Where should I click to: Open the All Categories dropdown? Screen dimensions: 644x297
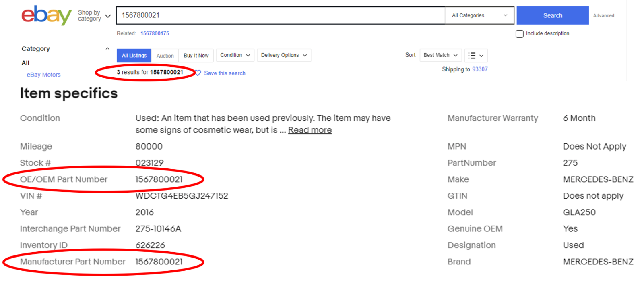(x=479, y=15)
